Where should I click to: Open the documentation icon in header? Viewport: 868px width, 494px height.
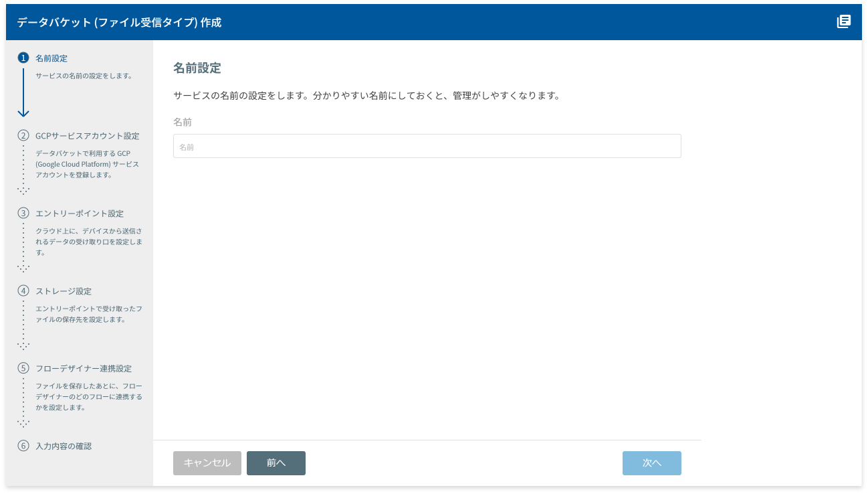843,21
